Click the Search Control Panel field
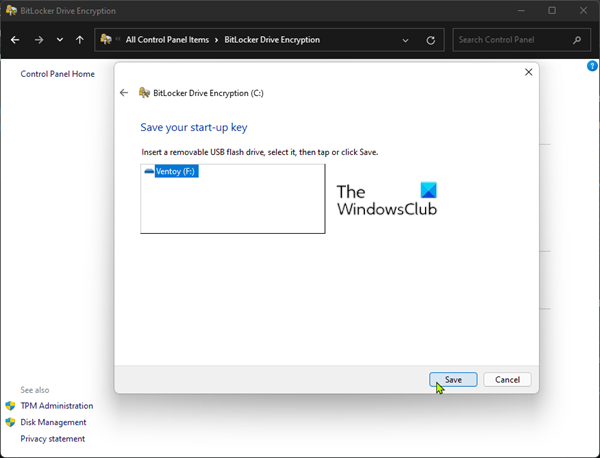This screenshot has width=600, height=458. pos(521,40)
